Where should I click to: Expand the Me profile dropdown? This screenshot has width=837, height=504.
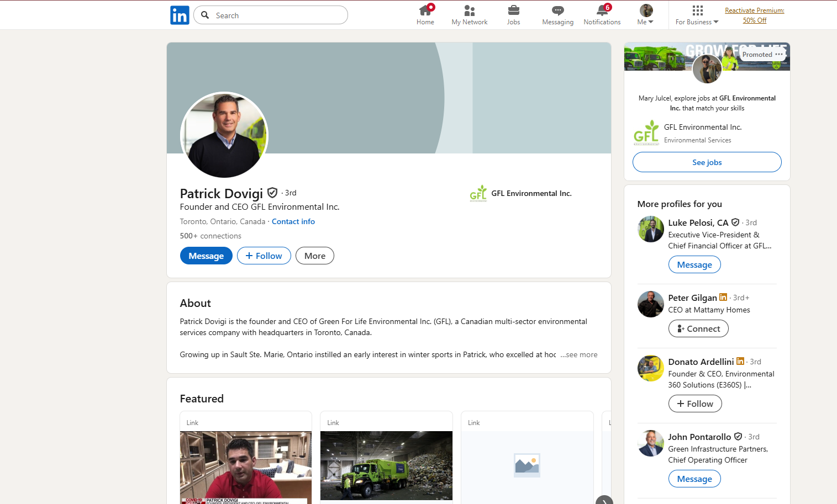point(645,15)
